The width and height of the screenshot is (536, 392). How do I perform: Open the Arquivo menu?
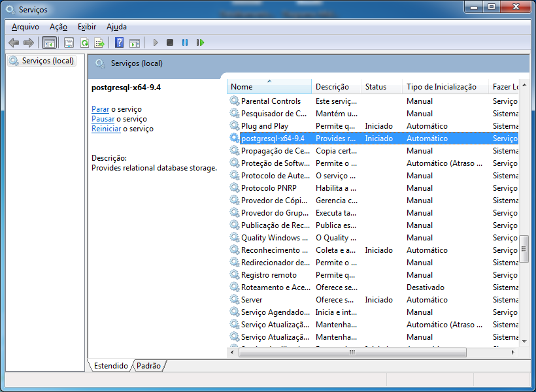coord(25,27)
